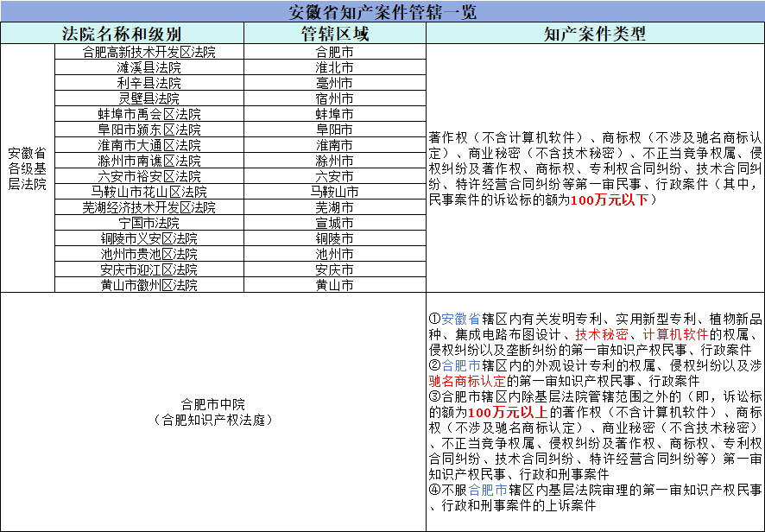This screenshot has height=532, width=765.
Task: Select the 管辖区域 column header
Action: pyautogui.click(x=334, y=34)
